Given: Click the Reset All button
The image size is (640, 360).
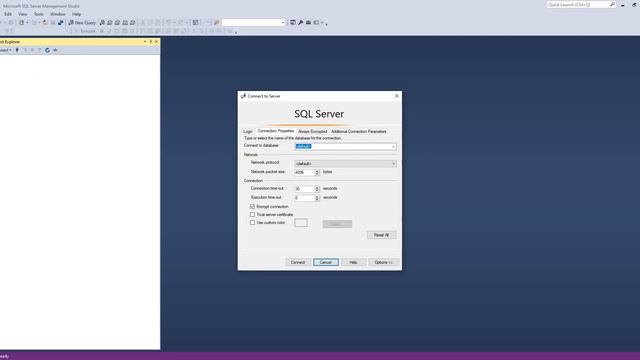Looking at the screenshot, I should click(x=381, y=235).
